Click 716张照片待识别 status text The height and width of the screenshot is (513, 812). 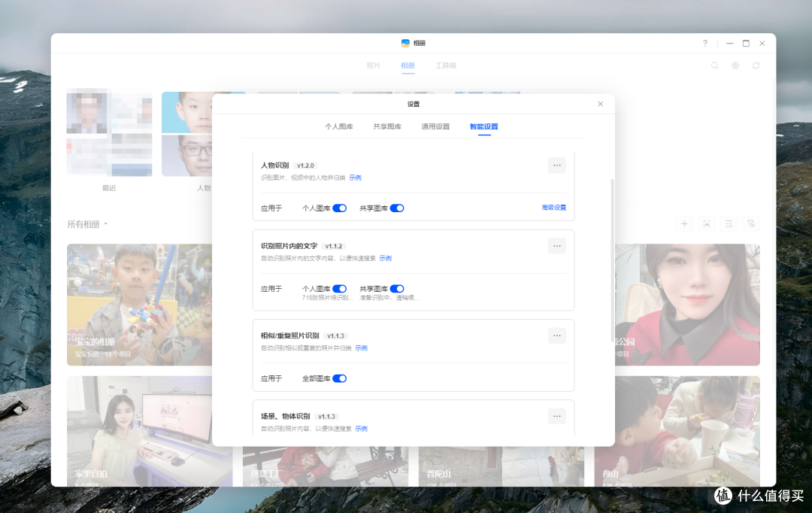(328, 298)
